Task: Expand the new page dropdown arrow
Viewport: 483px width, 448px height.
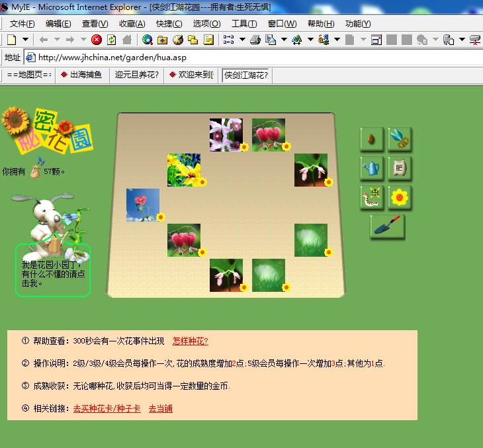Action: tap(26, 40)
